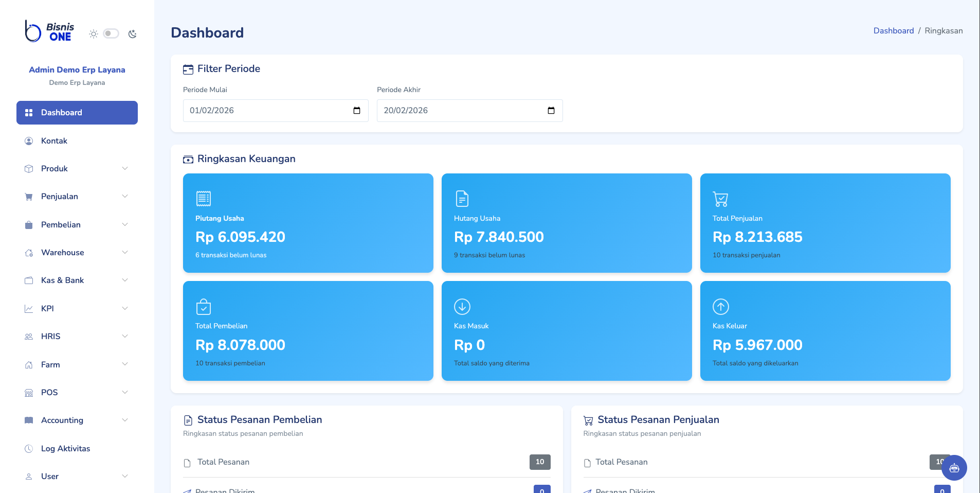Click the Dashboard breadcrumb link
980x493 pixels.
coord(894,30)
